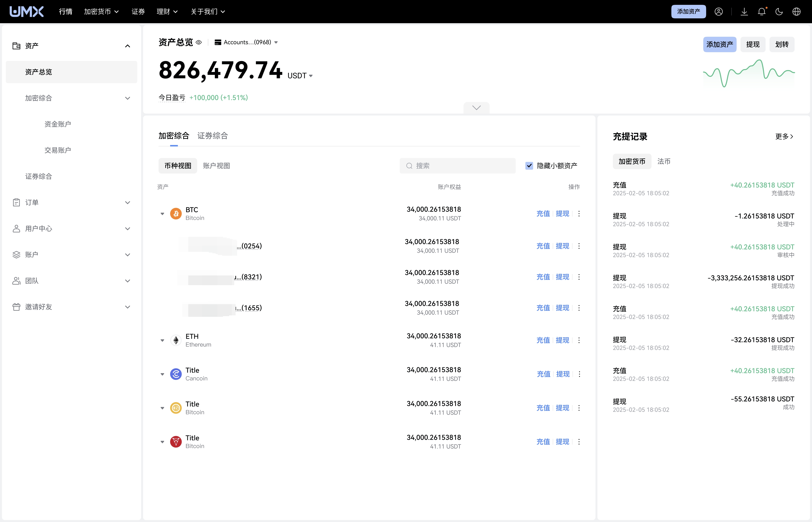Open the Accounts...(0968) account dropdown
Image resolution: width=812 pixels, height=522 pixels.
246,42
